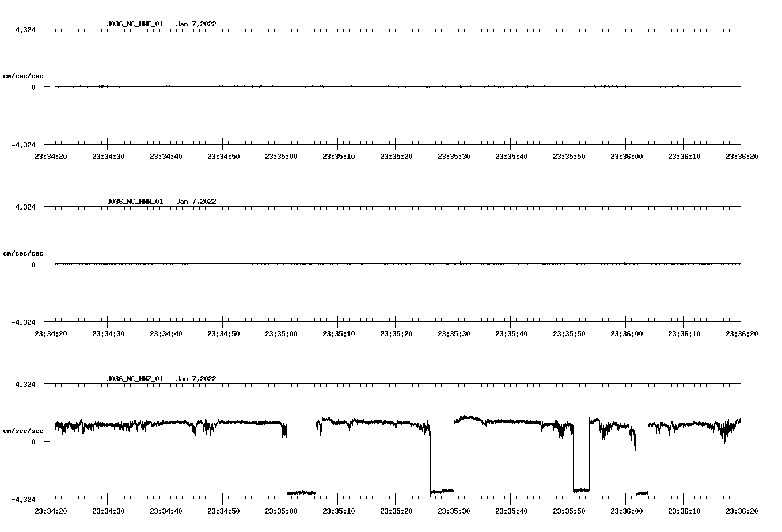The height and width of the screenshot is (532, 782).
Task: Click time label 23:35:50 under HNZ plot
Action: [x=568, y=511]
